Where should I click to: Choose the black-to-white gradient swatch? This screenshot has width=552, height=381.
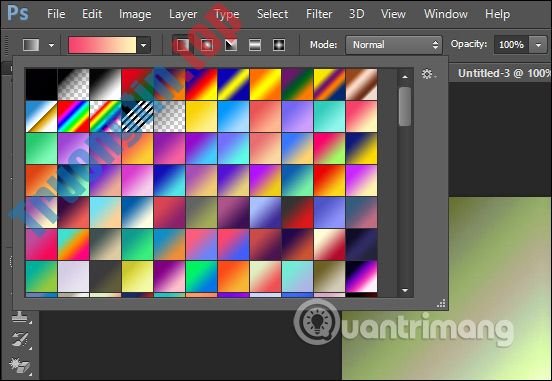point(105,85)
